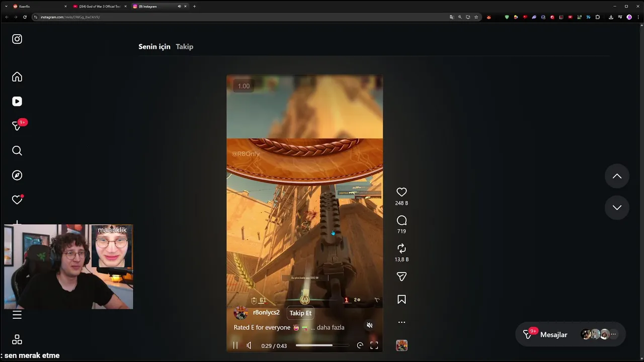This screenshot has width=644, height=362.
Task: Unmute the reel via crossed speaker overlay
Action: click(369, 325)
